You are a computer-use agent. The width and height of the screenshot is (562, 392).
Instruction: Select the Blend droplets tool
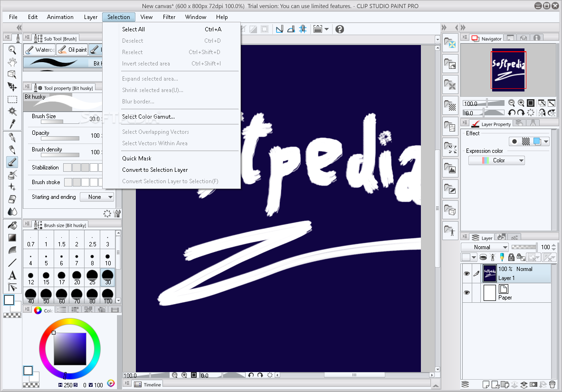(x=12, y=212)
